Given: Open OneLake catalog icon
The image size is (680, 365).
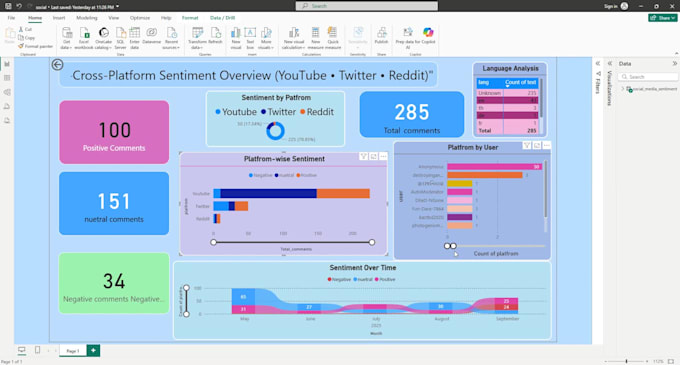Looking at the screenshot, I should (x=103, y=38).
